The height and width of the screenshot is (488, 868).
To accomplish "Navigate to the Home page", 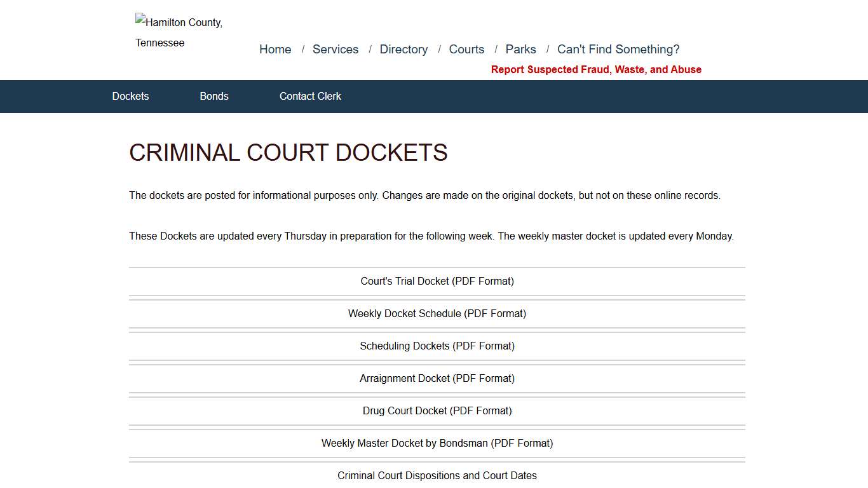I will click(275, 49).
